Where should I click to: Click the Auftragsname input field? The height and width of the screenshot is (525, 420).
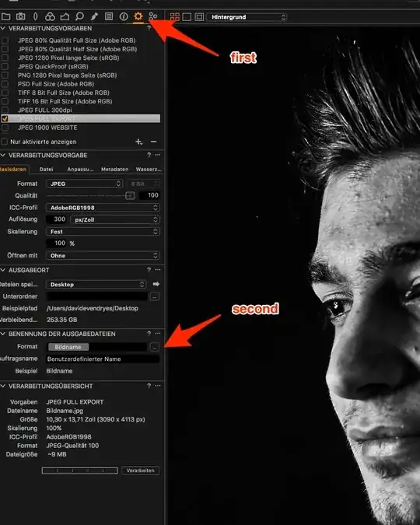(x=103, y=359)
